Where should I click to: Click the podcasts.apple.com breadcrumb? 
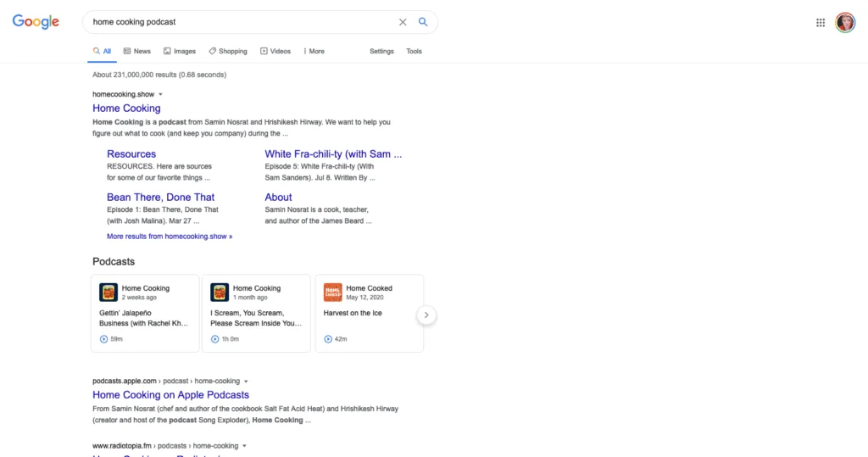[x=166, y=381]
